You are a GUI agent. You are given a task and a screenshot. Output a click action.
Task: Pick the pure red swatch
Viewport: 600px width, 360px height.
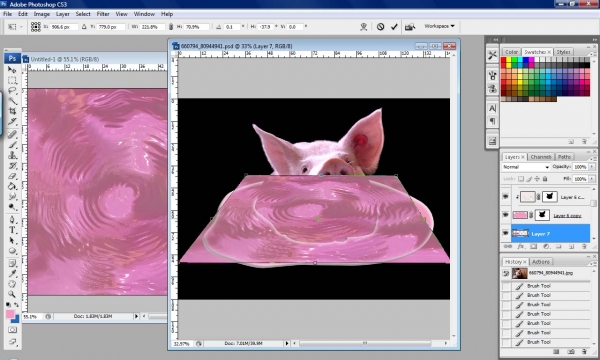504,60
